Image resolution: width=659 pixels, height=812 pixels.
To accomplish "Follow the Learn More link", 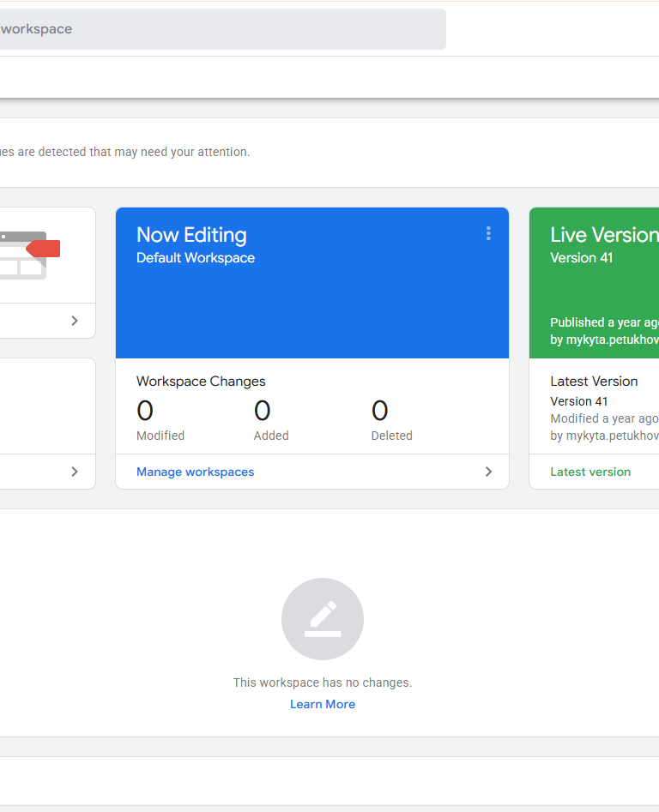I will [323, 704].
